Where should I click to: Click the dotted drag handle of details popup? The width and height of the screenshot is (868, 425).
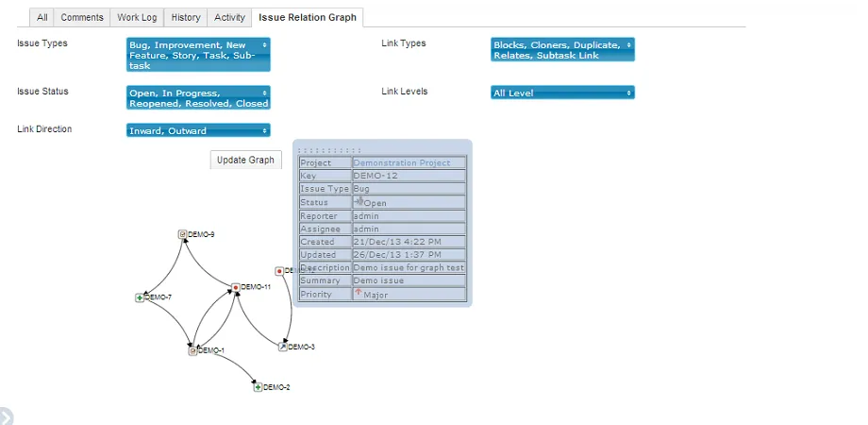pyautogui.click(x=329, y=150)
